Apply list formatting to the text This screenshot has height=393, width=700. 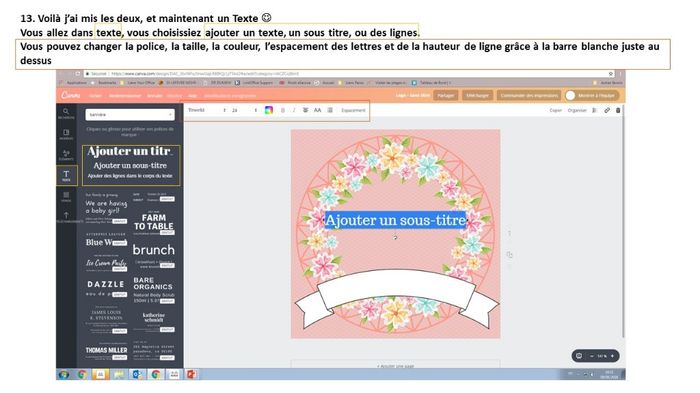[x=330, y=110]
